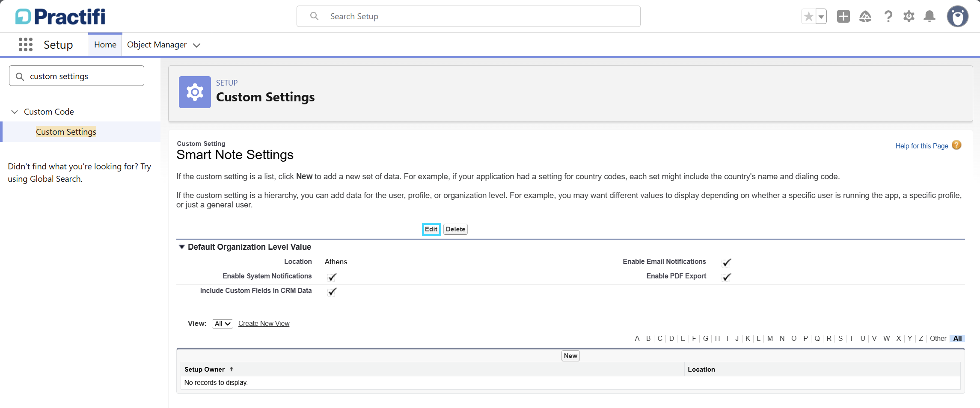Screen dimensions: 980x408
Task: Filter list by letter U
Action: click(x=863, y=338)
